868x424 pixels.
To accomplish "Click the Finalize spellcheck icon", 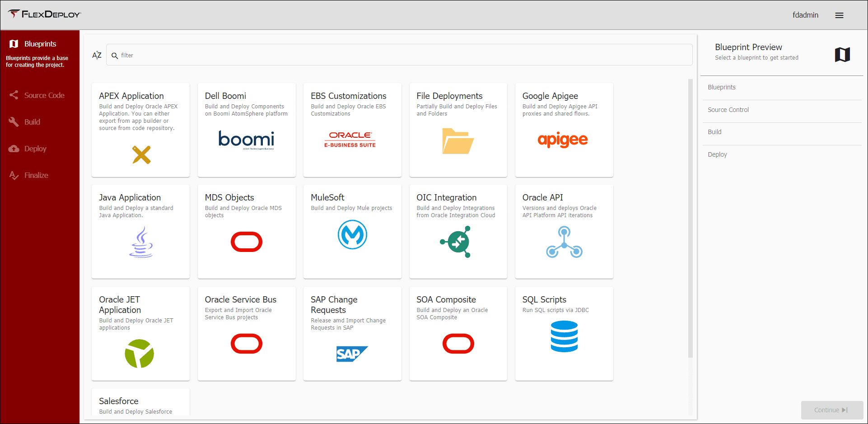I will 14,175.
